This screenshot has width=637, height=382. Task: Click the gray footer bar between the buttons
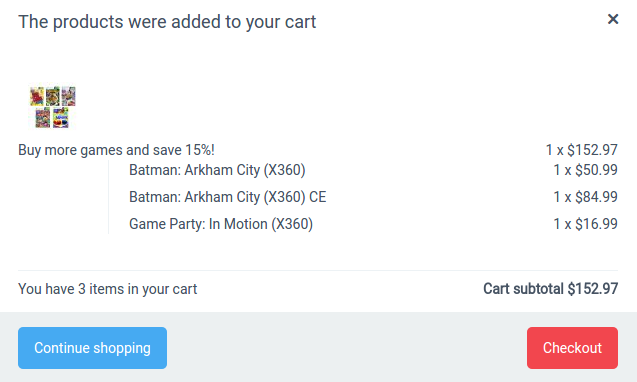tap(347, 348)
